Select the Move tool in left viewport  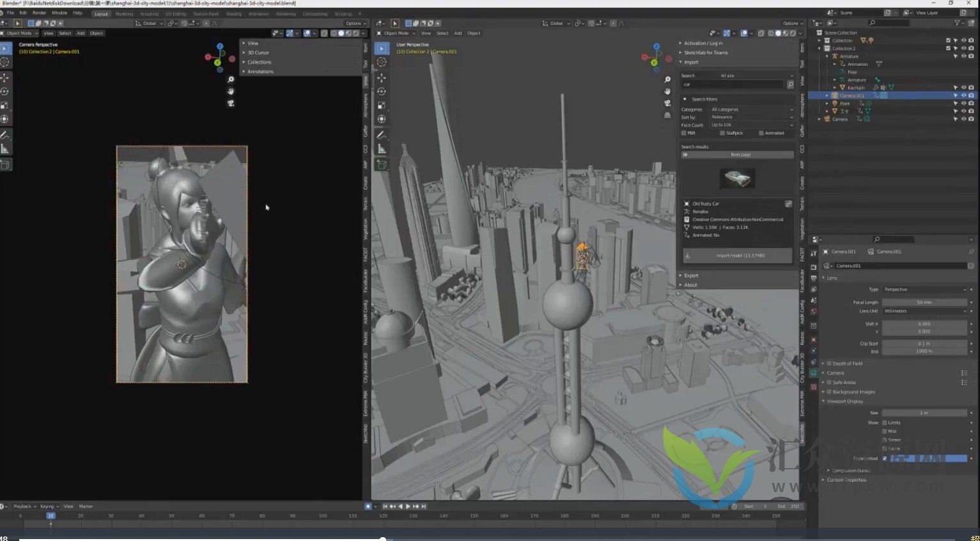(5, 77)
